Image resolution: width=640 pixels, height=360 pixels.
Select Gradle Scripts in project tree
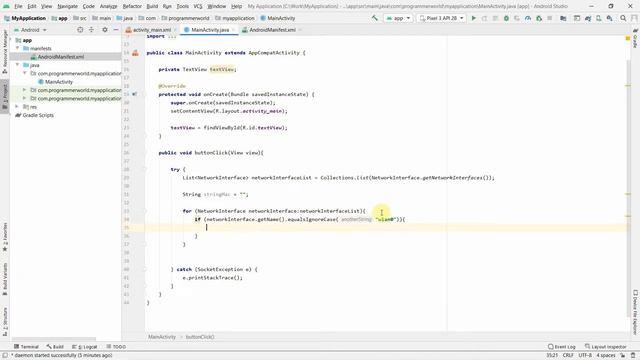(x=38, y=115)
